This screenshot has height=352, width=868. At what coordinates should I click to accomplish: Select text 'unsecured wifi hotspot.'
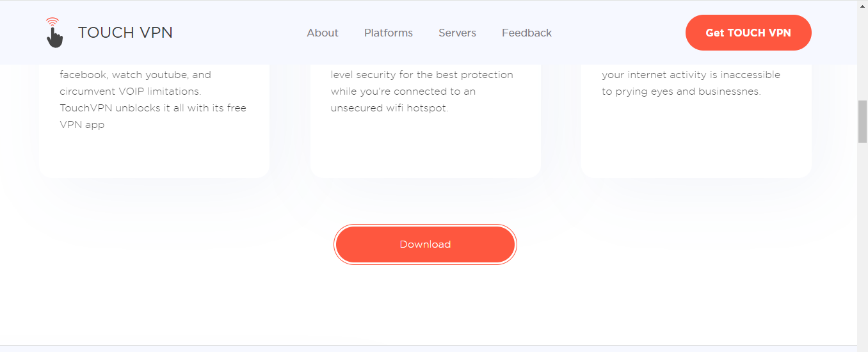coord(389,108)
